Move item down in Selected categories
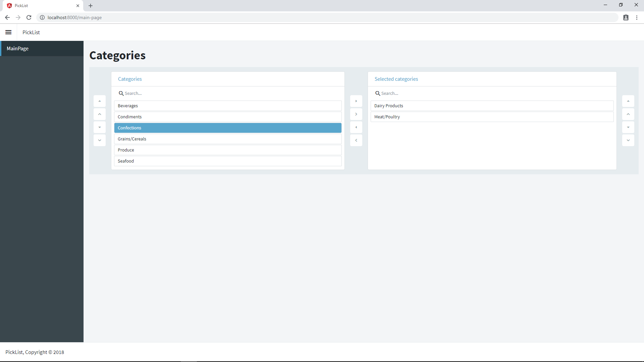The image size is (644, 362). 628,140
